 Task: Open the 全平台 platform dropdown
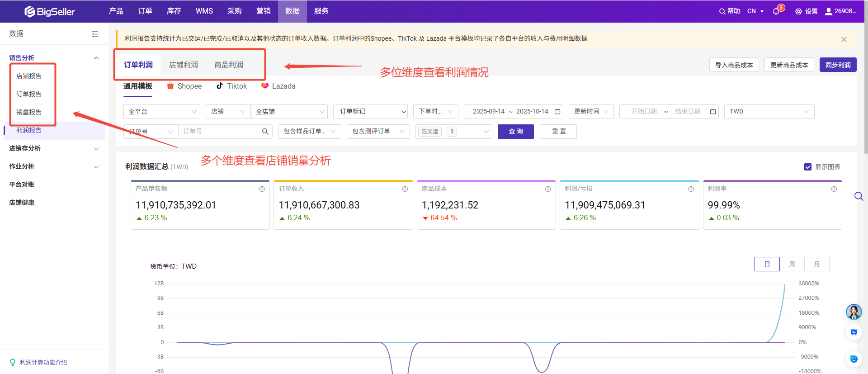162,112
